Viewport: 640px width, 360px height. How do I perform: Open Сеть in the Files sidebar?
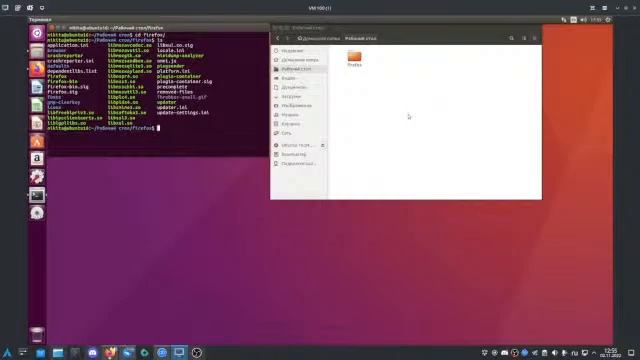click(299, 133)
